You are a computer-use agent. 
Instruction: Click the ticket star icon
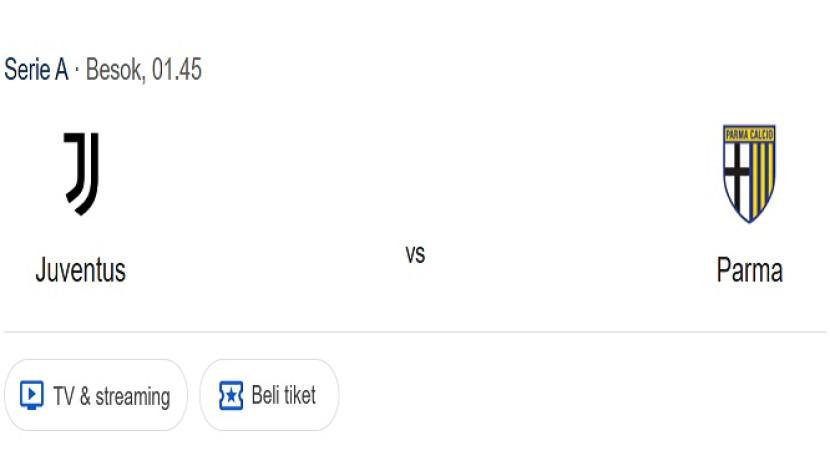(231, 395)
